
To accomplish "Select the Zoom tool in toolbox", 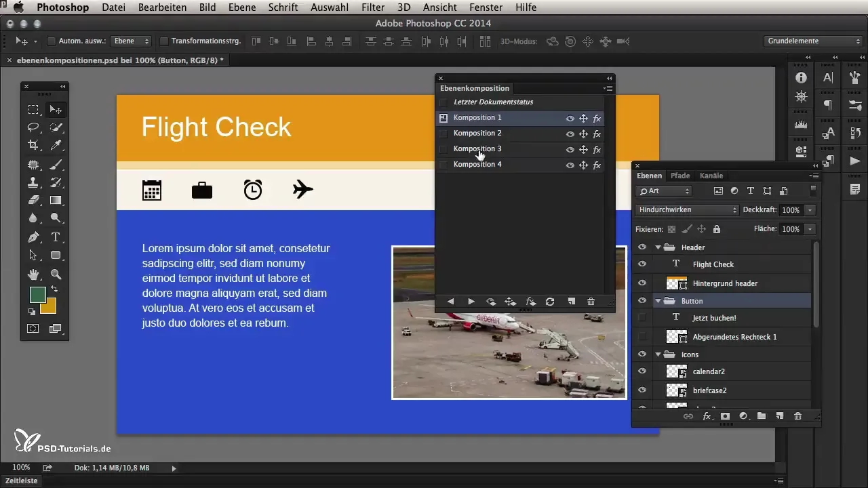I will [56, 274].
